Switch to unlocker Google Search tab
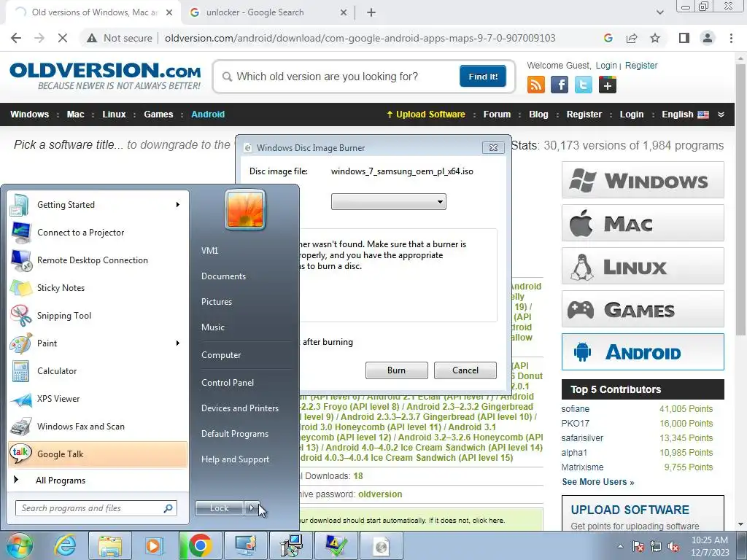The image size is (747, 560). [268, 12]
